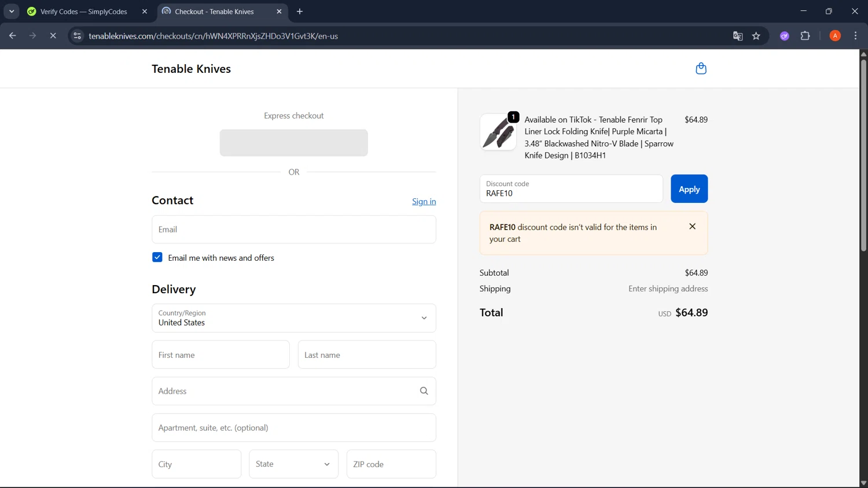Minimize the browser window

[x=803, y=12]
